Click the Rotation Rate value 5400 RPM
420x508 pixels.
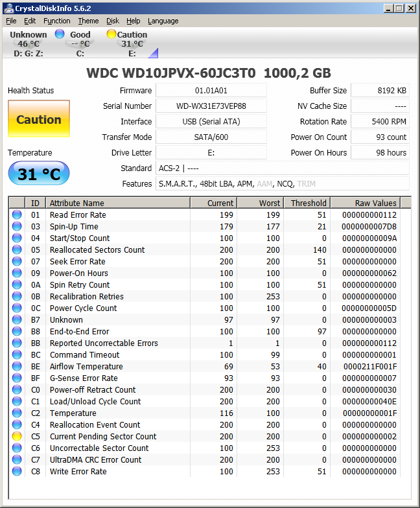pyautogui.click(x=380, y=122)
